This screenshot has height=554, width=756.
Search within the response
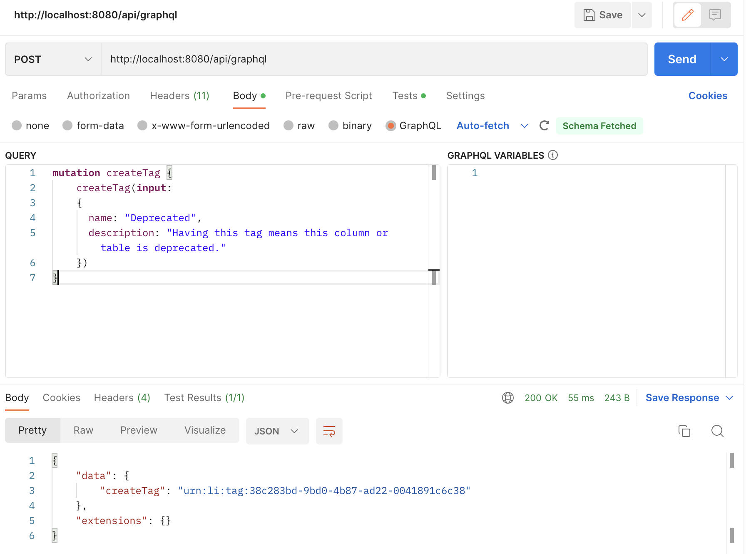coord(717,431)
